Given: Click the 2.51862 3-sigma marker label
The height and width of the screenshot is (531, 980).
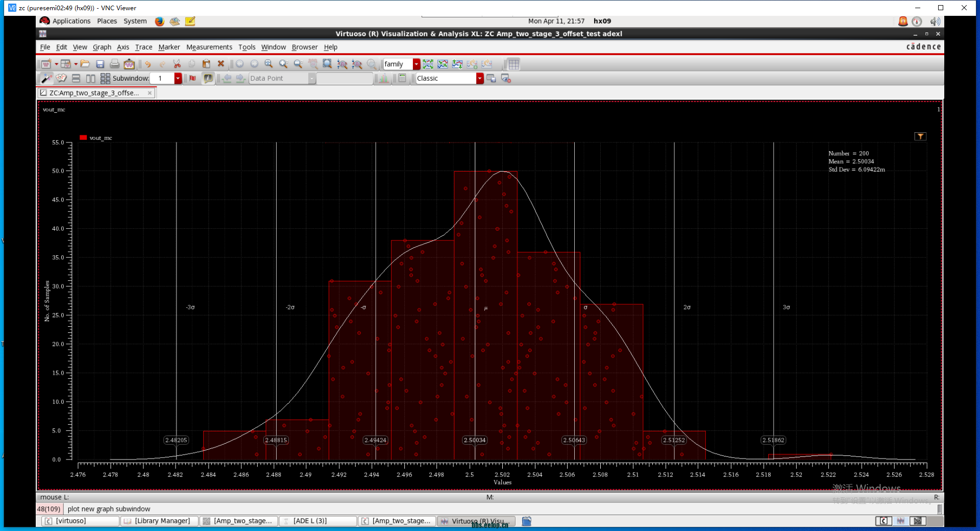Looking at the screenshot, I should pos(773,440).
